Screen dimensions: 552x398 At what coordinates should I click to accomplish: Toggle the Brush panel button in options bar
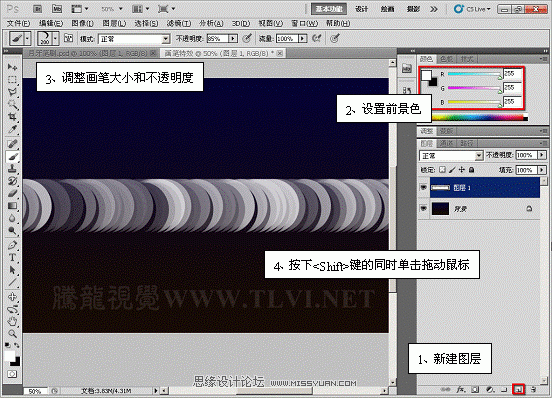(x=68, y=38)
